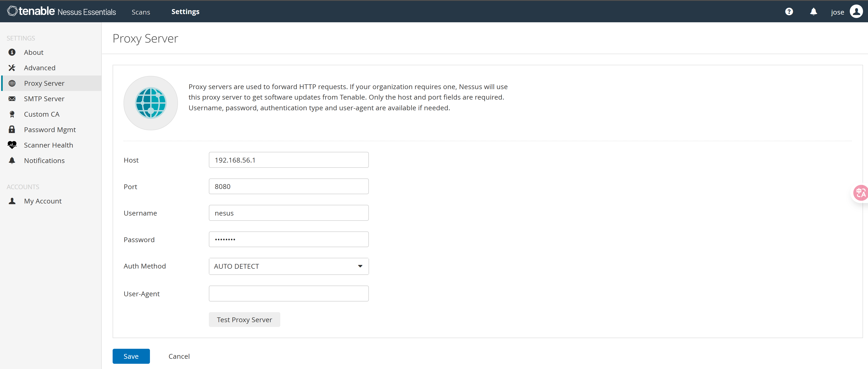
Task: Open the help question mark icon
Action: tap(789, 11)
